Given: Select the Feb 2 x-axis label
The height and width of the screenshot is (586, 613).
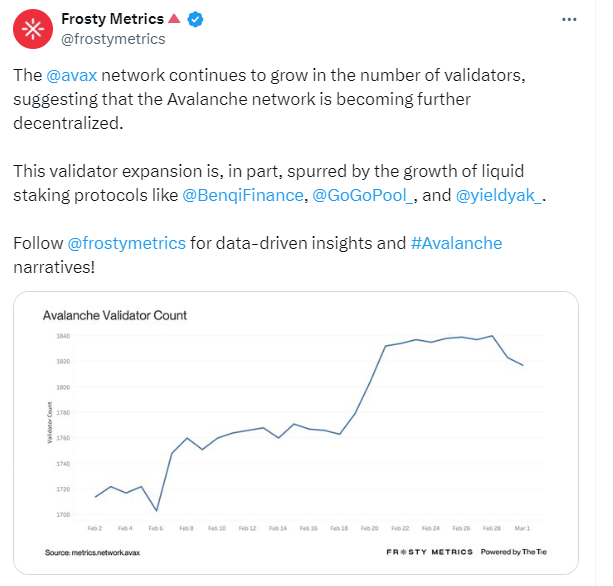Looking at the screenshot, I should coord(97,527).
